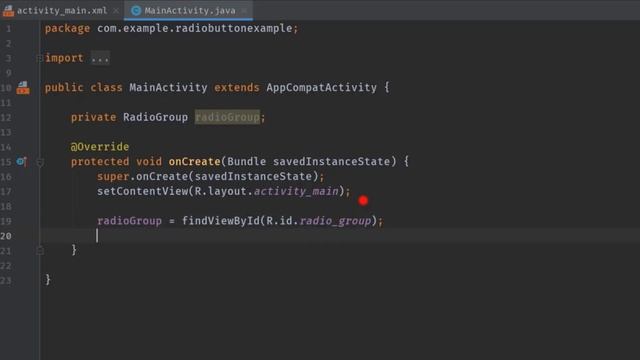
Task: Click 'radio_group' id reference
Action: (x=335, y=221)
